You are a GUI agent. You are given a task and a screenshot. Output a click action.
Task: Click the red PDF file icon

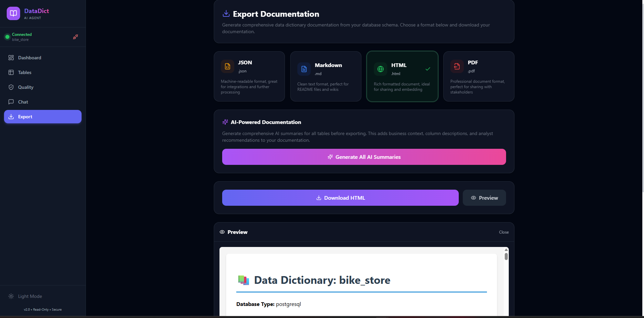(x=457, y=66)
